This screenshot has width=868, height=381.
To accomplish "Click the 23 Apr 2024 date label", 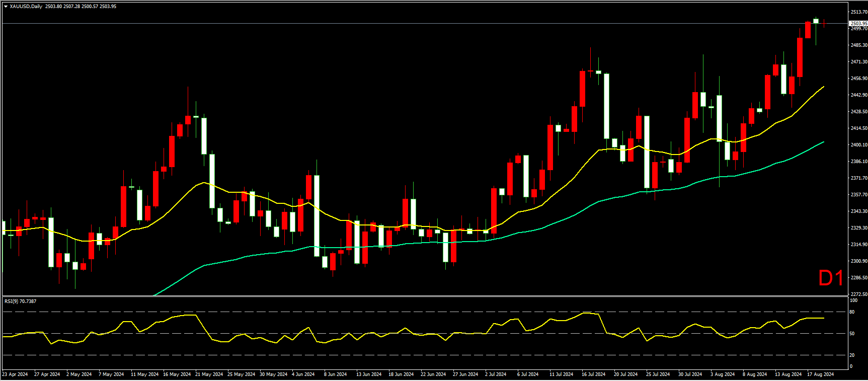I will (15, 374).
